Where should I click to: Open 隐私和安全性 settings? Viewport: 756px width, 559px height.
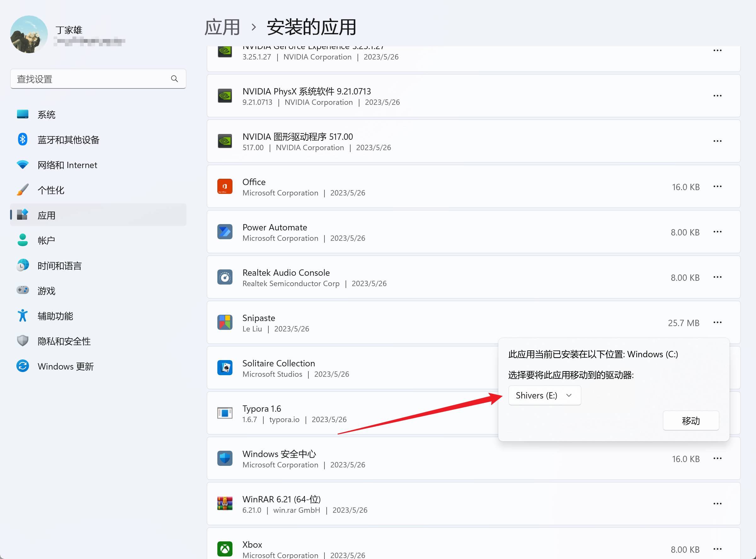(x=98, y=341)
